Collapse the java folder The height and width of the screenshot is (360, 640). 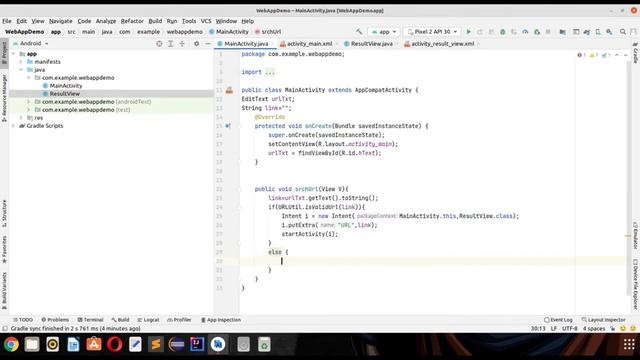21,70
